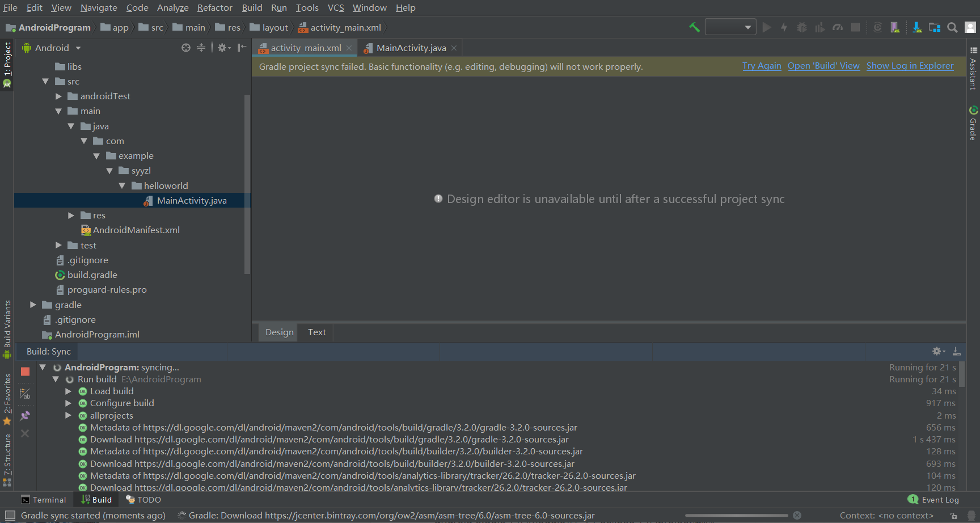The width and height of the screenshot is (980, 523).
Task: Open the Build Variants side tab
Action: [7, 330]
